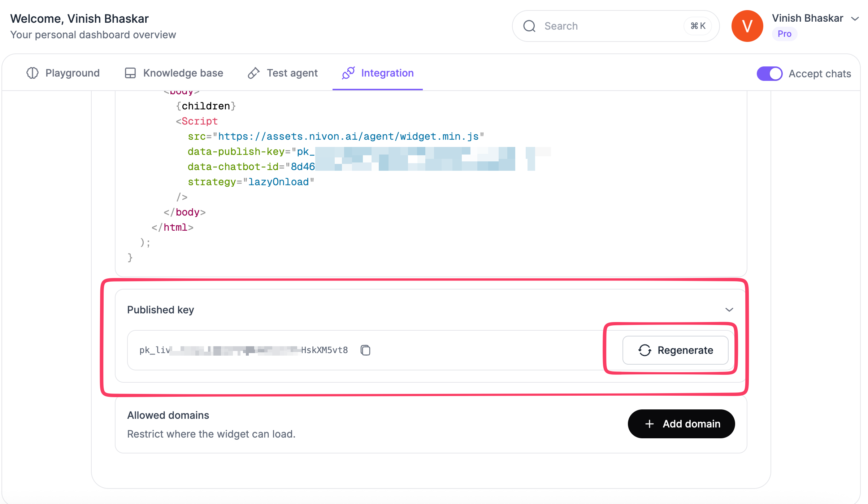
Task: Click the Allowed domains heading
Action: [x=168, y=415]
